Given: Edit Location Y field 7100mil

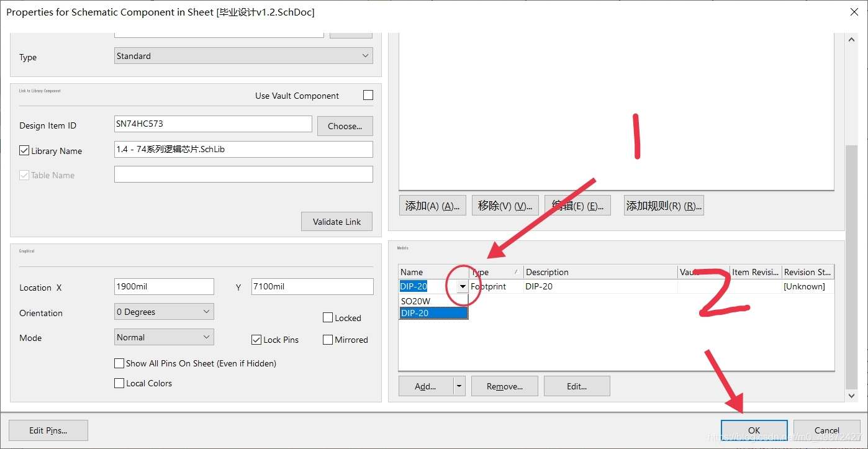Looking at the screenshot, I should tap(312, 286).
